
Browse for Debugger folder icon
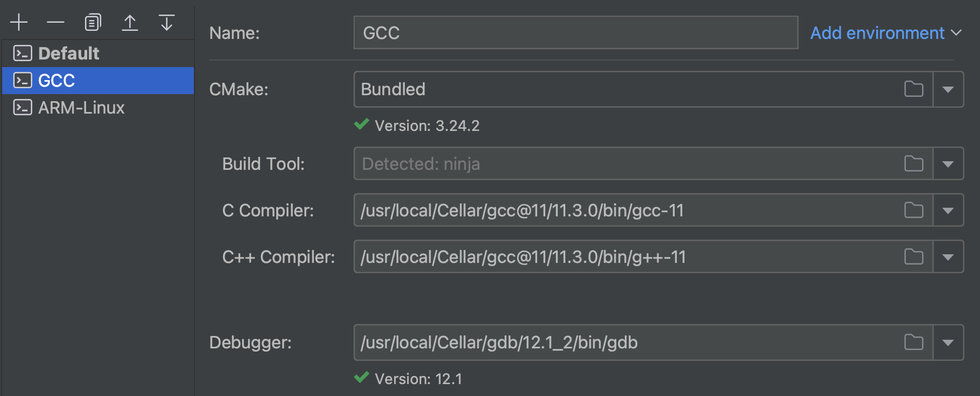(913, 342)
